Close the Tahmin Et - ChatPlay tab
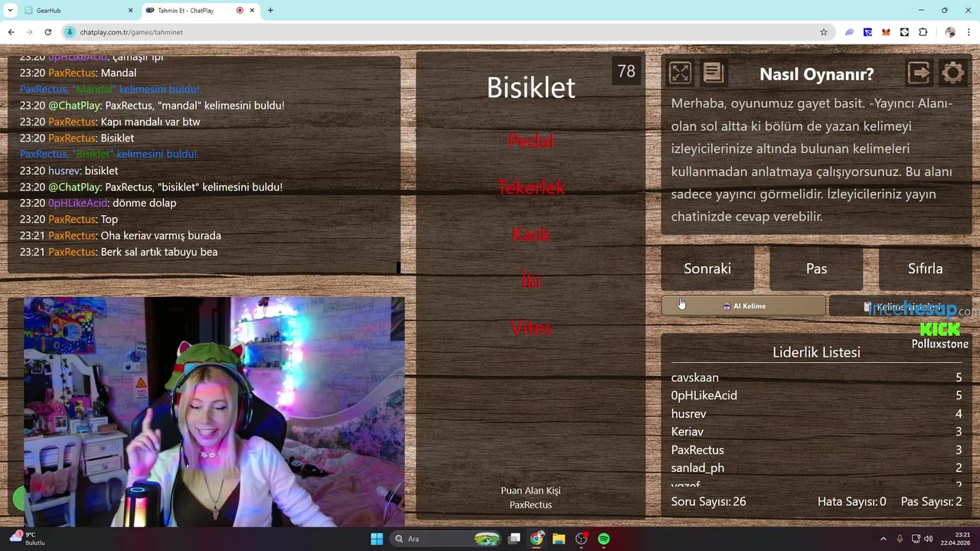The image size is (980, 551). pyautogui.click(x=252, y=10)
